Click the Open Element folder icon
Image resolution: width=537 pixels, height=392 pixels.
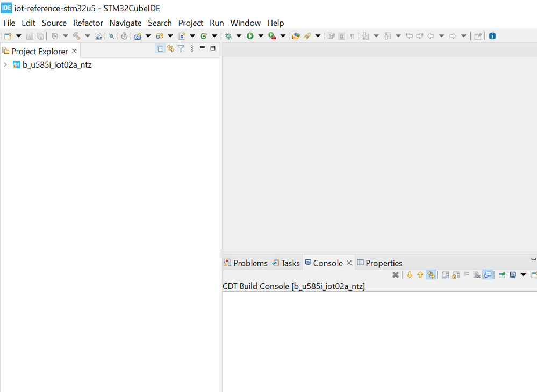(296, 36)
